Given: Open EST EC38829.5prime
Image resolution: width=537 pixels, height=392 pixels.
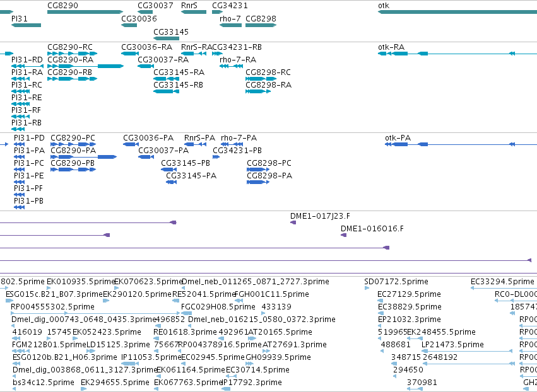Looking at the screenshot, I should [410, 307].
